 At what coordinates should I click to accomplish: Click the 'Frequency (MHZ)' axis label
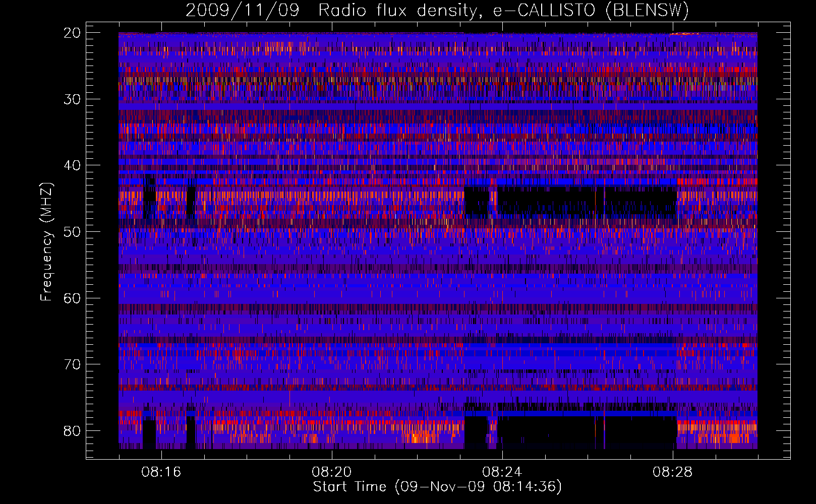pyautogui.click(x=46, y=242)
